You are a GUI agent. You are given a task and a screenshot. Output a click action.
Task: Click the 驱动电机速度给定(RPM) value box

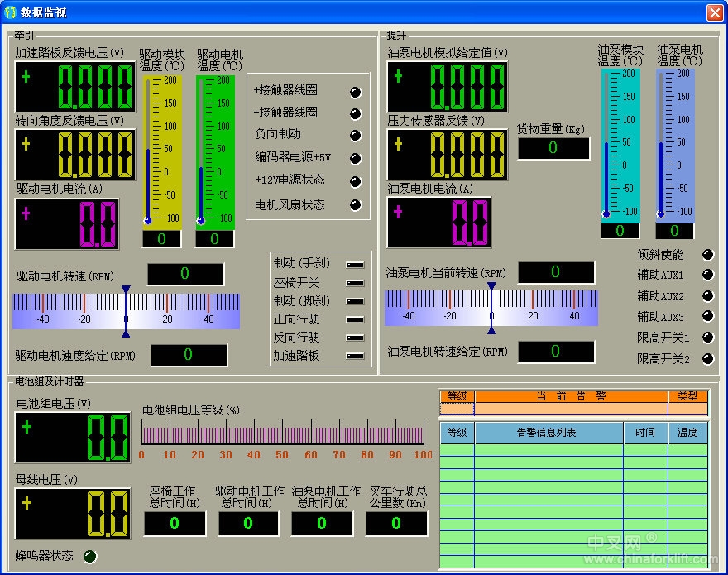189,355
